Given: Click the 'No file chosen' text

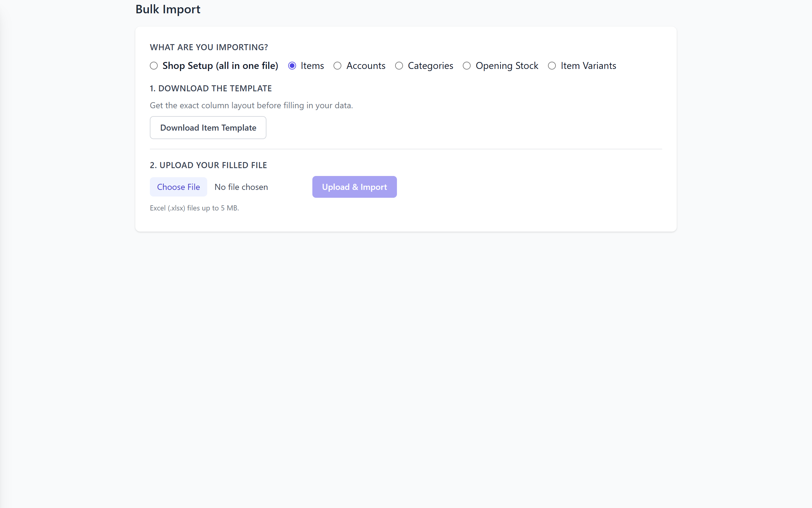Looking at the screenshot, I should [241, 187].
